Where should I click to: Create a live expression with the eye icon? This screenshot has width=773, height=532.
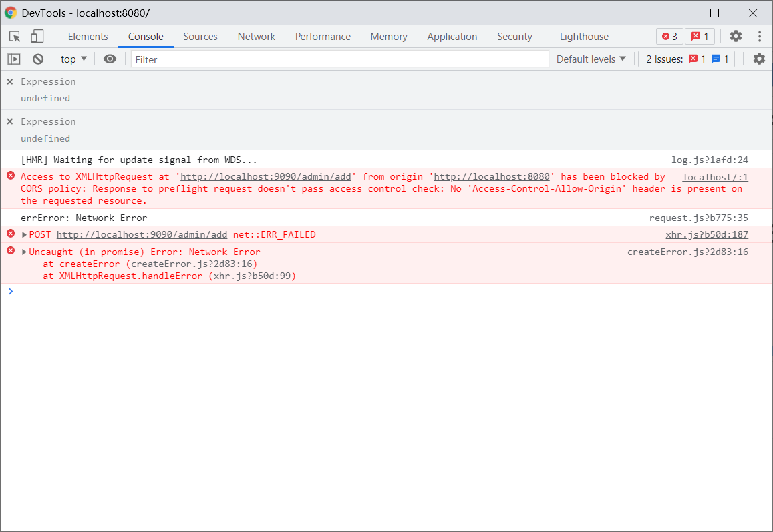(110, 59)
